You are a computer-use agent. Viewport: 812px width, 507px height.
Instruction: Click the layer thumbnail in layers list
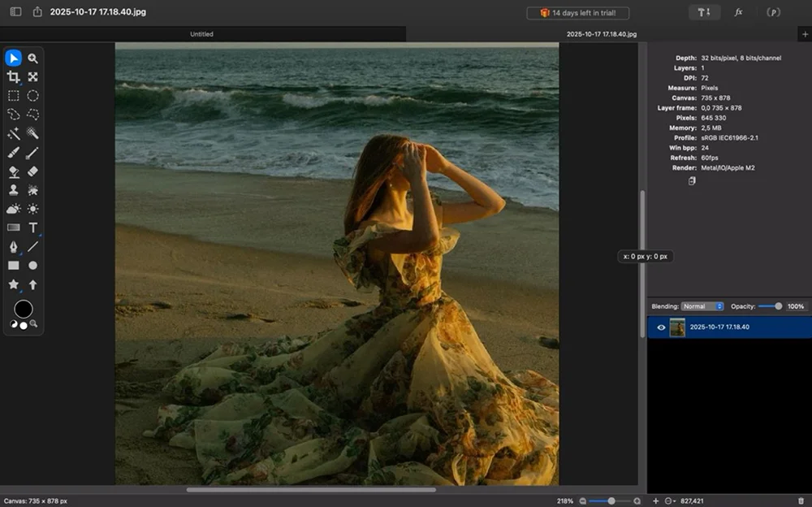click(x=677, y=327)
